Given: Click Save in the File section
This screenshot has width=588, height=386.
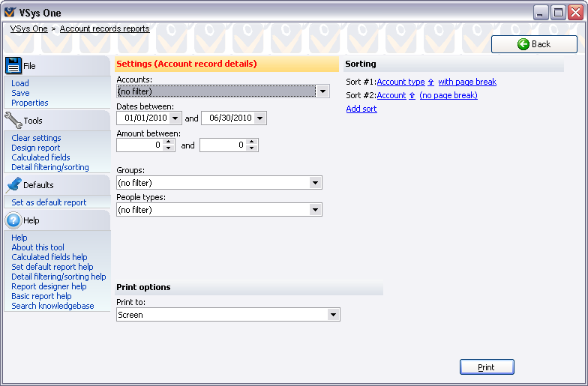Looking at the screenshot, I should tap(20, 93).
